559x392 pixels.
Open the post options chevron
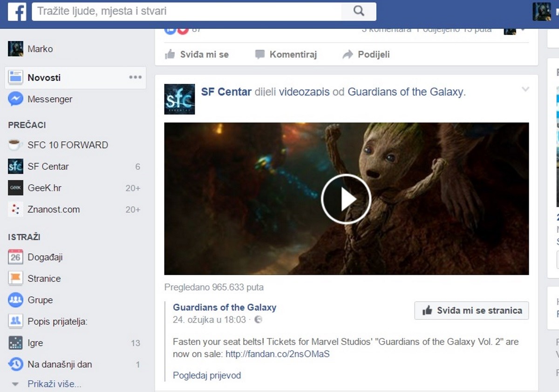point(526,88)
